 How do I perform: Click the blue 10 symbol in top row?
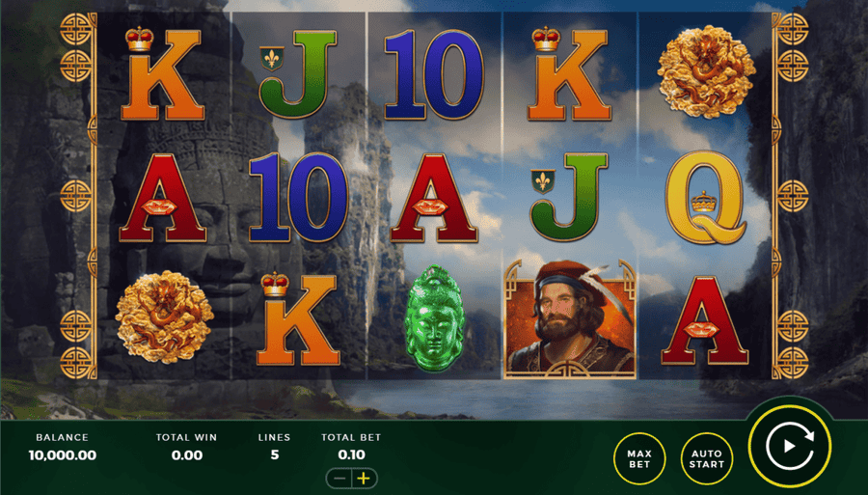tap(434, 74)
